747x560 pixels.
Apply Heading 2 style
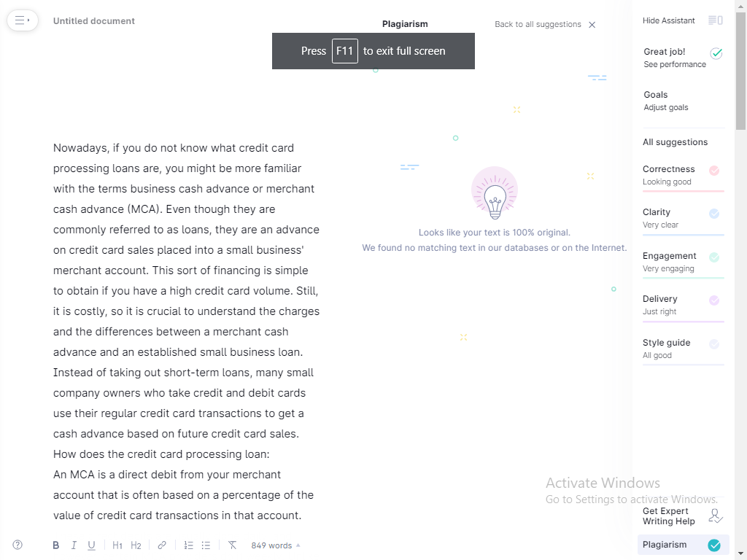tap(136, 545)
